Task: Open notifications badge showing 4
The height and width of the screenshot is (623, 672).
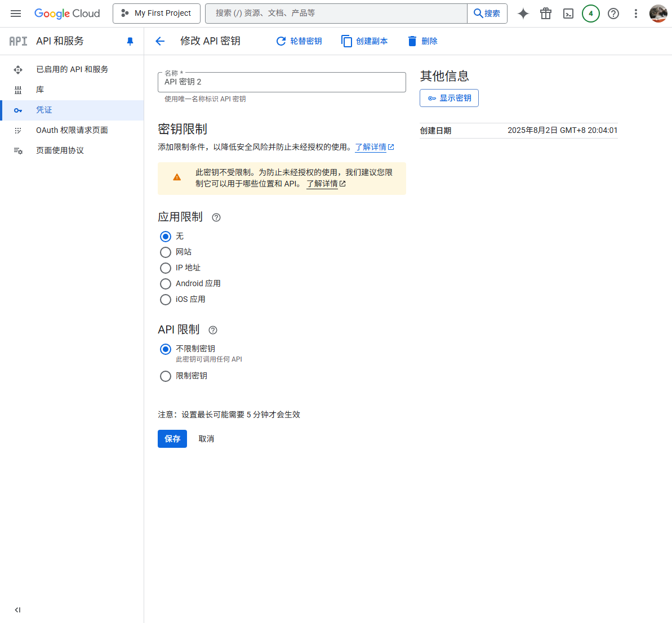Action: coord(591,14)
